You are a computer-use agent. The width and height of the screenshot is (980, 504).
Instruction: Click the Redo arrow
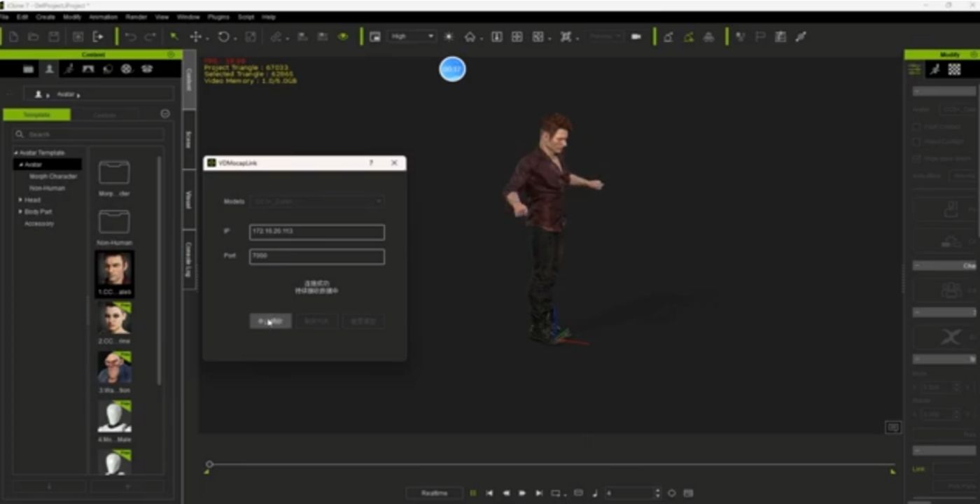[150, 36]
